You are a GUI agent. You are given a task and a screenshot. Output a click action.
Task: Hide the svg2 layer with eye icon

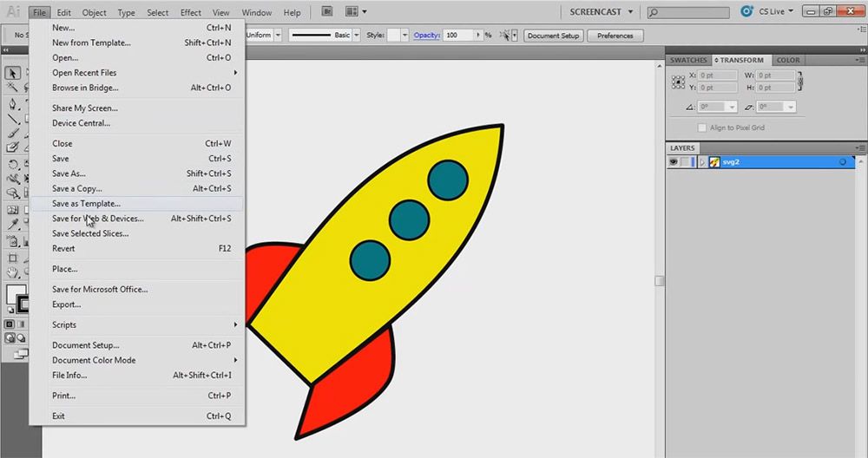click(x=674, y=162)
